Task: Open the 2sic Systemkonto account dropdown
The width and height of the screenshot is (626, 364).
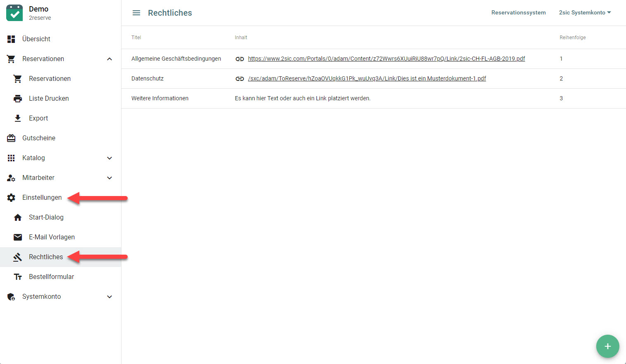Action: [x=584, y=13]
